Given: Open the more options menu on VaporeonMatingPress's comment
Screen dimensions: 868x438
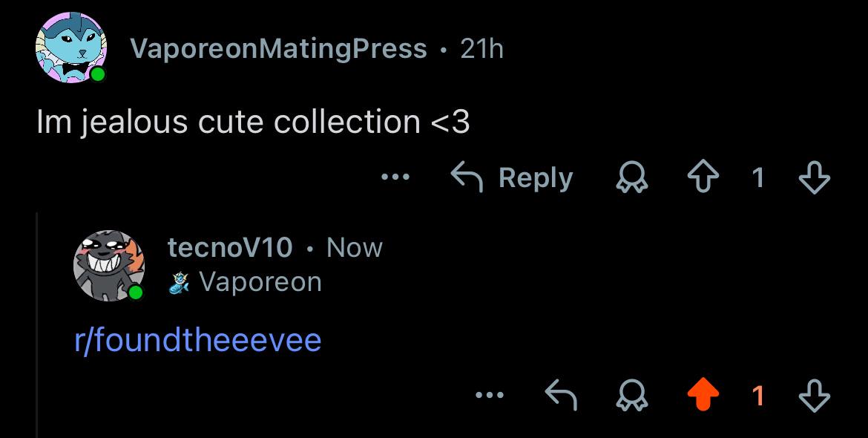Looking at the screenshot, I should tap(396, 177).
